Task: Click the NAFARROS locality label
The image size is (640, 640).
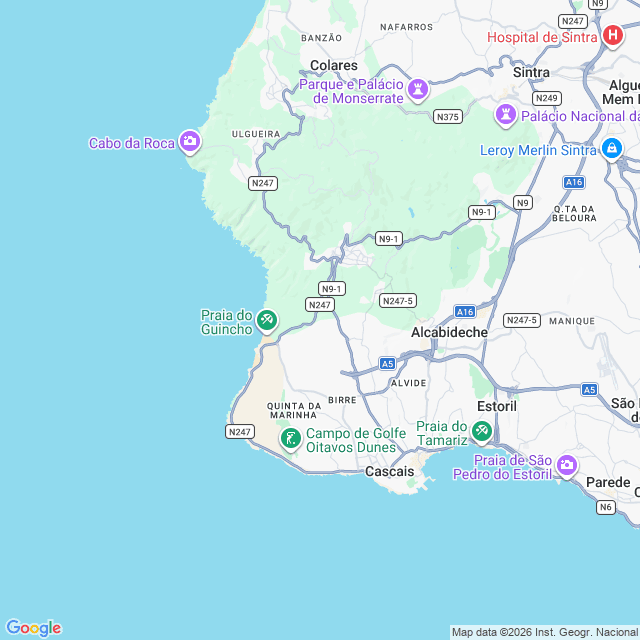Action: [x=407, y=27]
